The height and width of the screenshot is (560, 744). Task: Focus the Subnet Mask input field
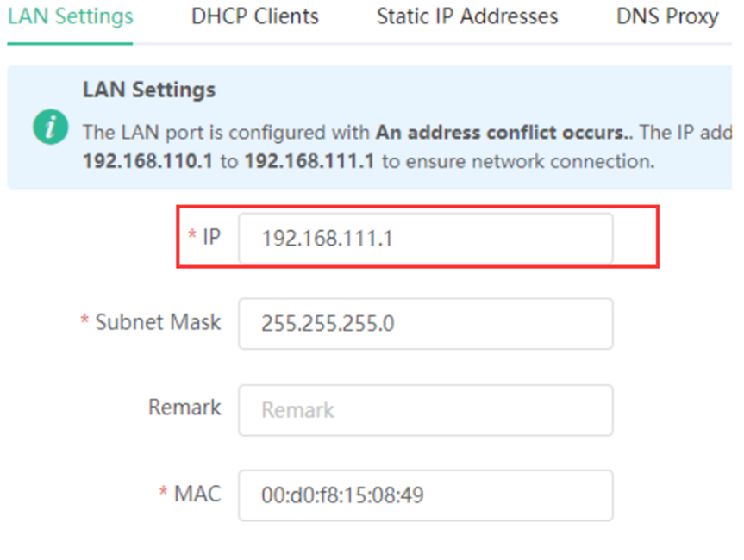click(425, 324)
